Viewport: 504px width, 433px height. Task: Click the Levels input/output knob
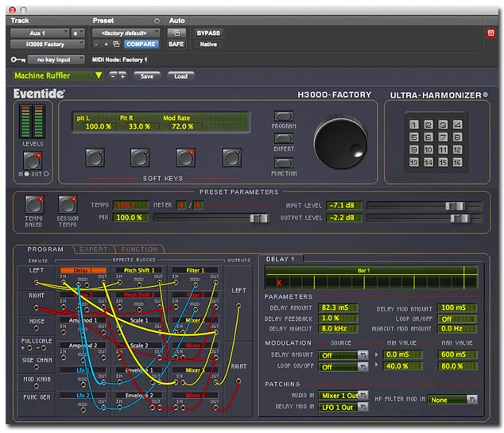33,160
